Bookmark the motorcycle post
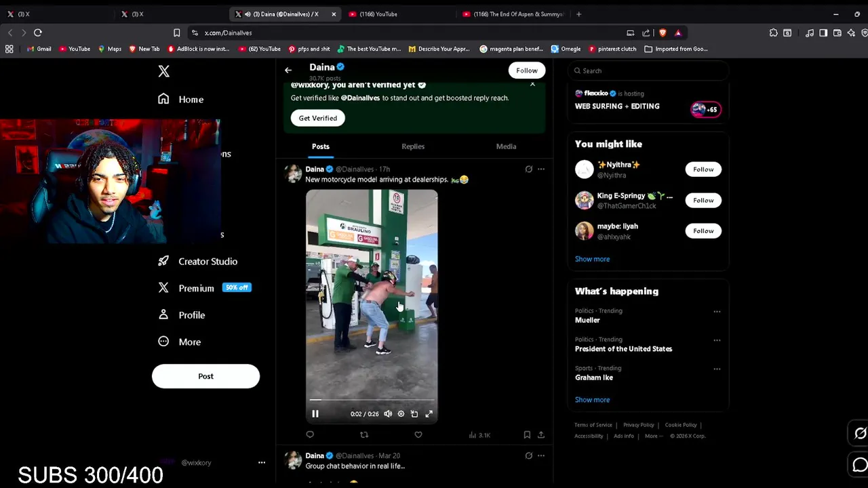Viewport: 868px width, 488px height. click(x=527, y=434)
